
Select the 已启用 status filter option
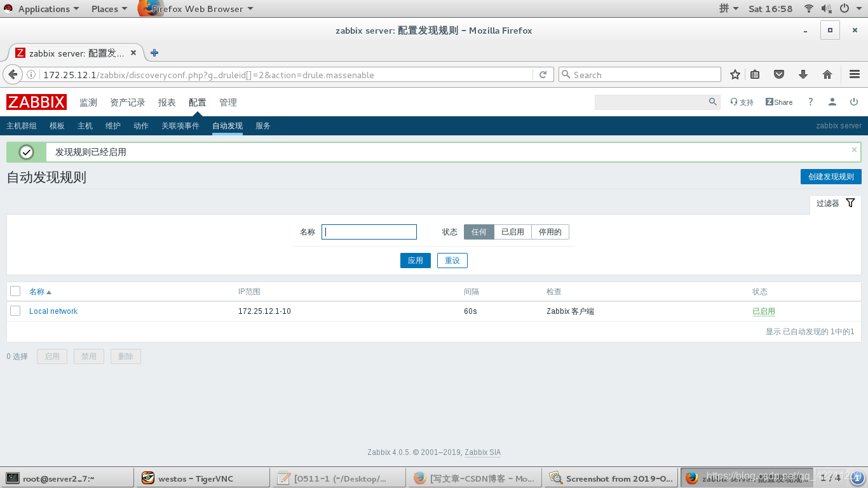513,232
